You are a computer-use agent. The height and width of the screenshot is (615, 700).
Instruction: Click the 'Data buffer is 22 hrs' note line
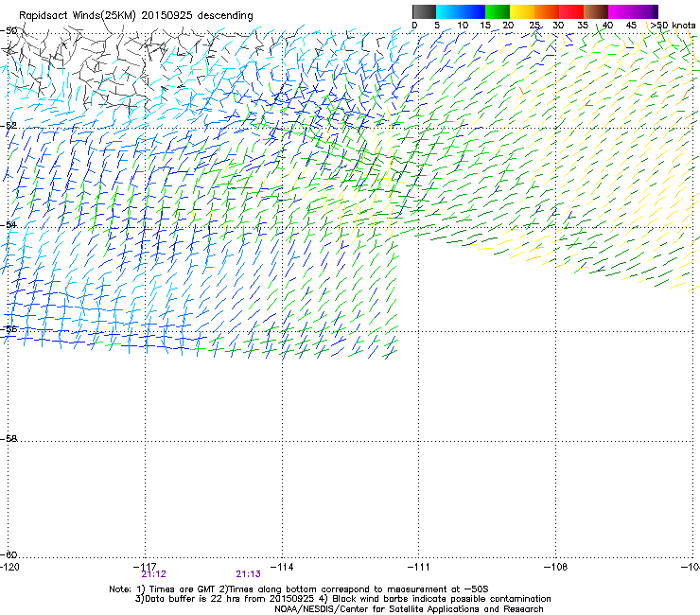tap(342, 599)
